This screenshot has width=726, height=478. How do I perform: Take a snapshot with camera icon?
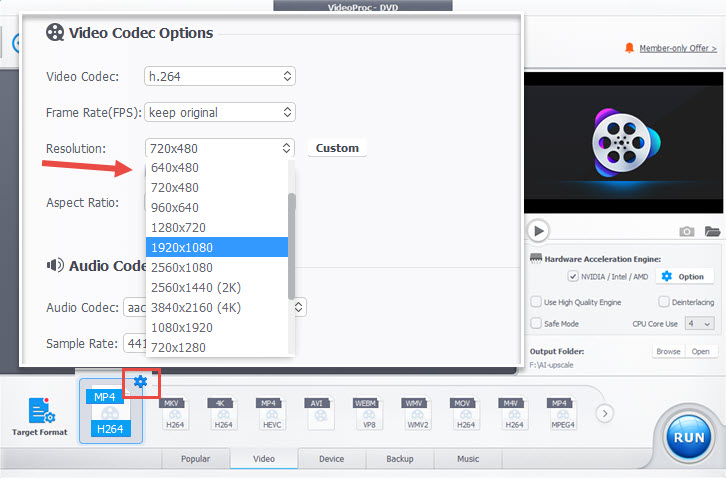pyautogui.click(x=687, y=231)
